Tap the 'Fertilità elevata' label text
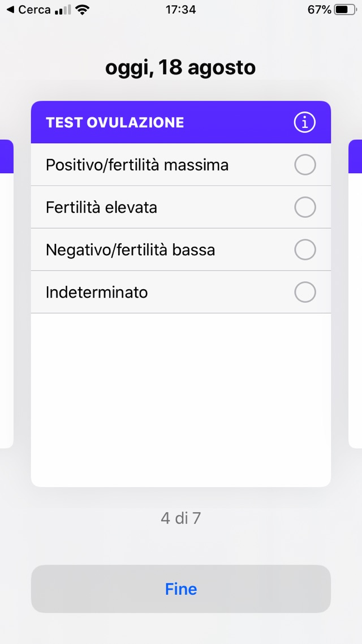 (102, 207)
